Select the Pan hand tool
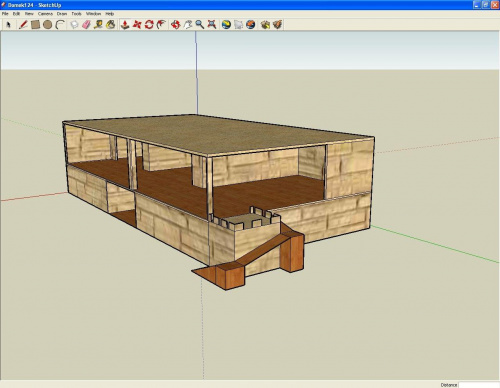500x388 pixels. tap(188, 25)
